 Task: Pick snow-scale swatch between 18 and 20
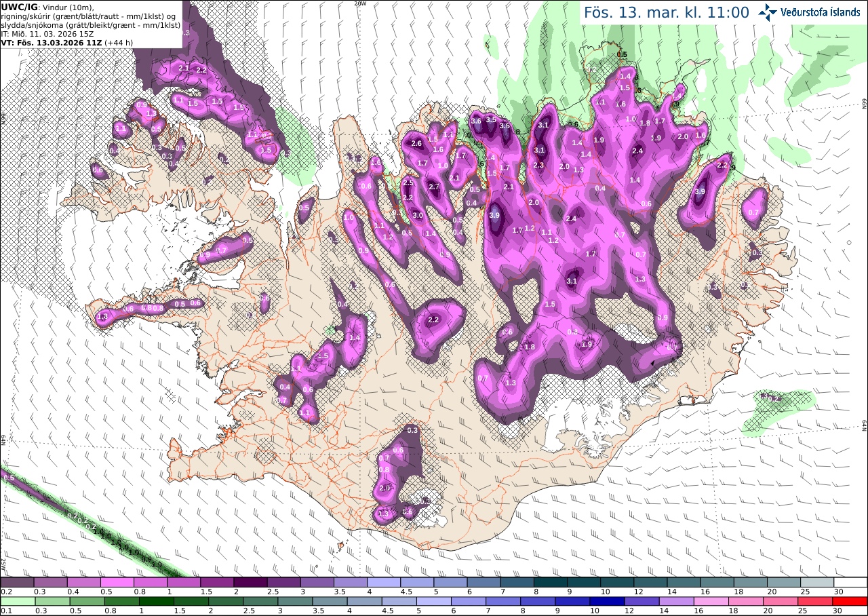[x=751, y=582]
